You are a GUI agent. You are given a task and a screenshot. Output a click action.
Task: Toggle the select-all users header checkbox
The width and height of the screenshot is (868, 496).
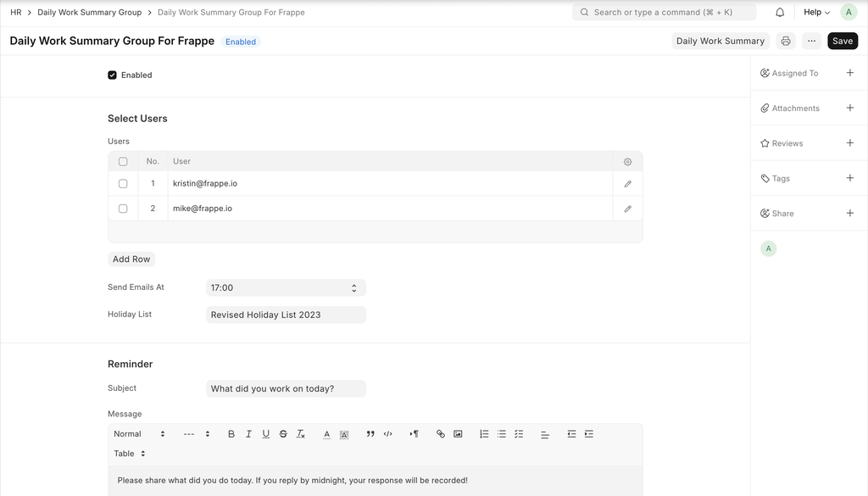click(123, 162)
